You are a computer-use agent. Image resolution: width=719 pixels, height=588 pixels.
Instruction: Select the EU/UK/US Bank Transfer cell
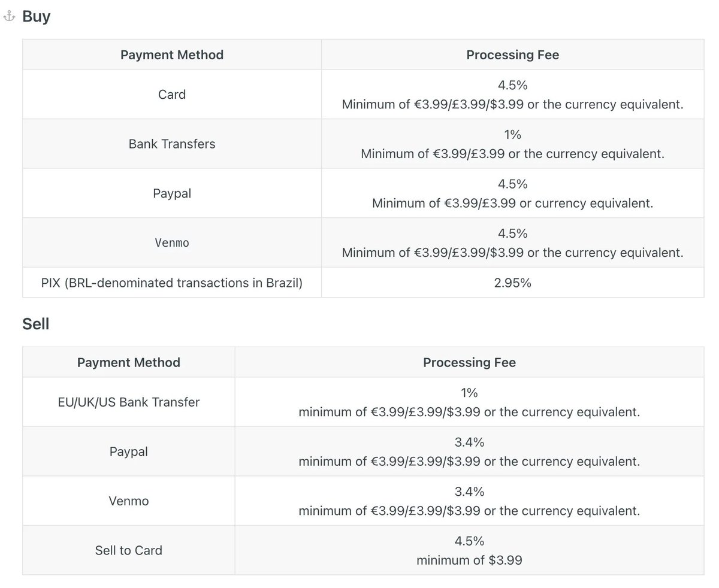[129, 402]
